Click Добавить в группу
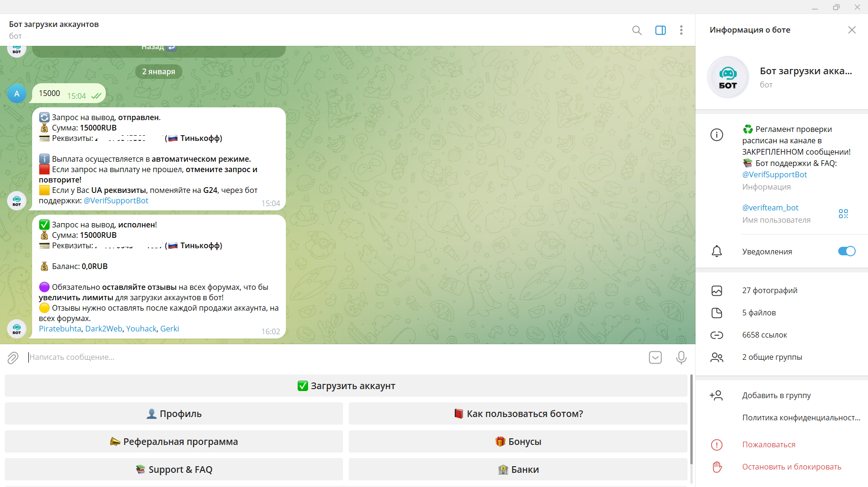This screenshot has width=868, height=487. click(x=776, y=395)
